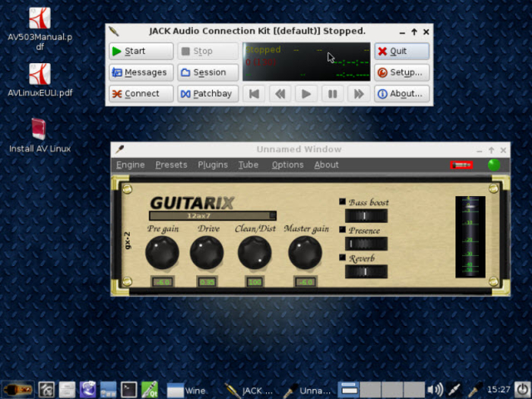Click the power button in taskbar

click(521, 390)
